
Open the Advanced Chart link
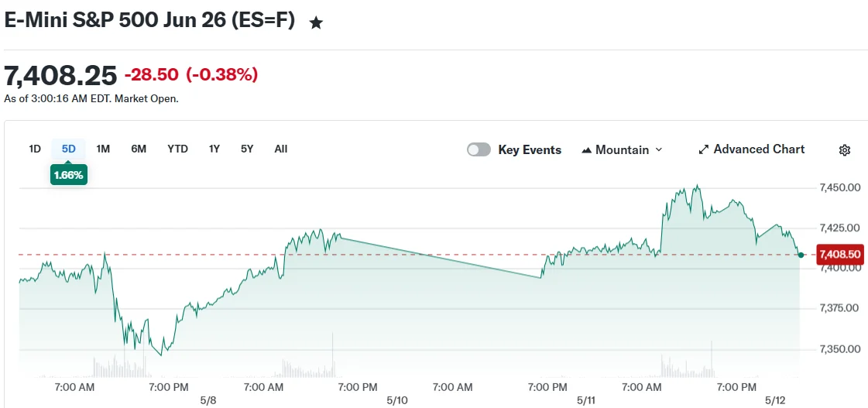point(752,149)
